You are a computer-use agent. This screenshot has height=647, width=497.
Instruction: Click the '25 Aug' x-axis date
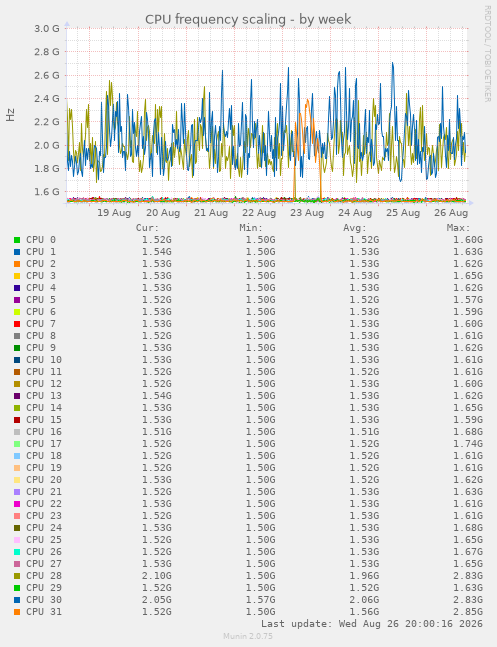tap(403, 213)
